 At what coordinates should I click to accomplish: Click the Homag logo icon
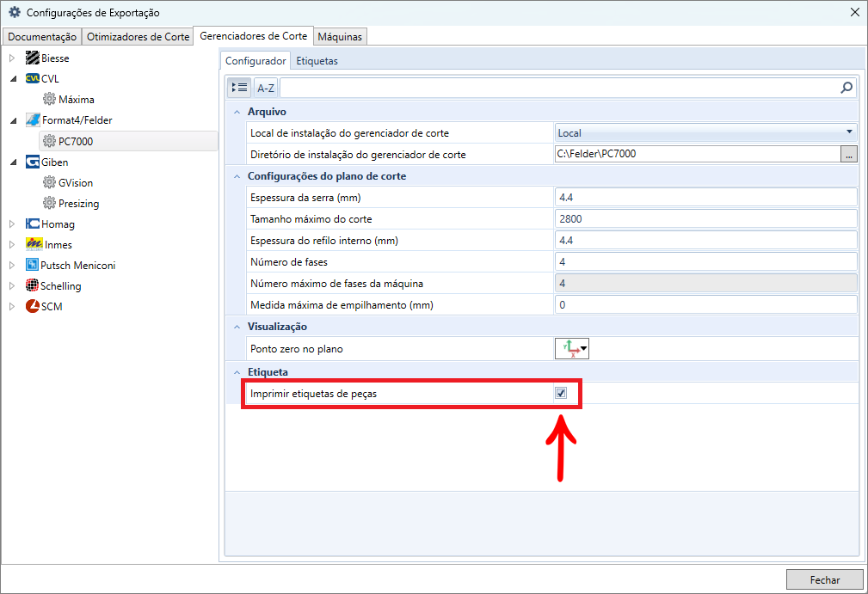click(32, 224)
